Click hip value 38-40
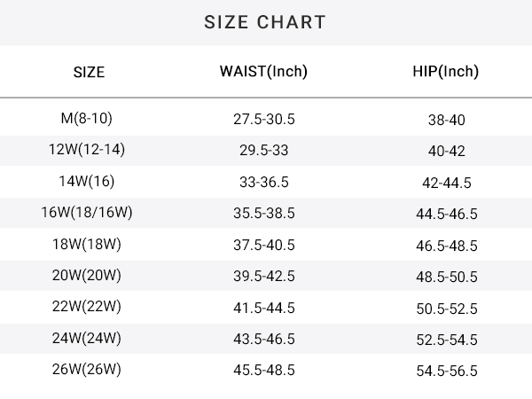 (447, 120)
